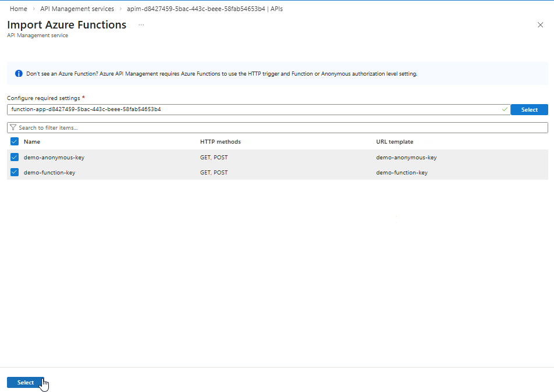Sort by URL template column header
Image resolution: width=554 pixels, height=392 pixels.
click(x=395, y=141)
